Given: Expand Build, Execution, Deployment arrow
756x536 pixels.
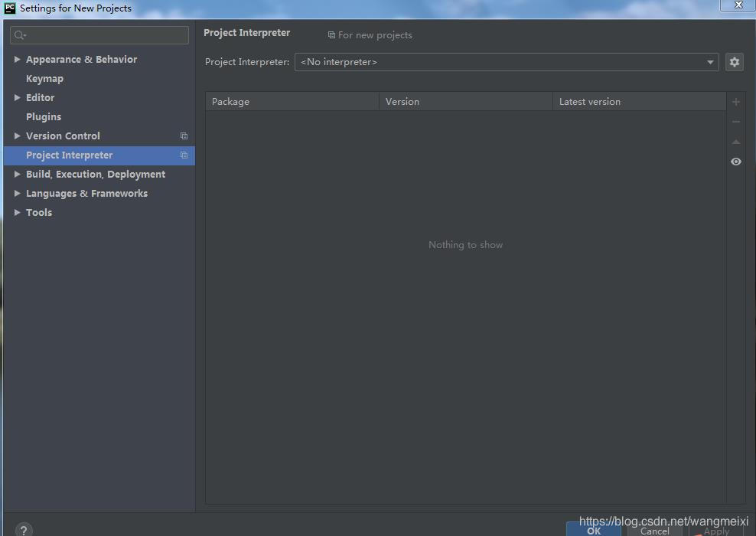Looking at the screenshot, I should click(x=17, y=174).
